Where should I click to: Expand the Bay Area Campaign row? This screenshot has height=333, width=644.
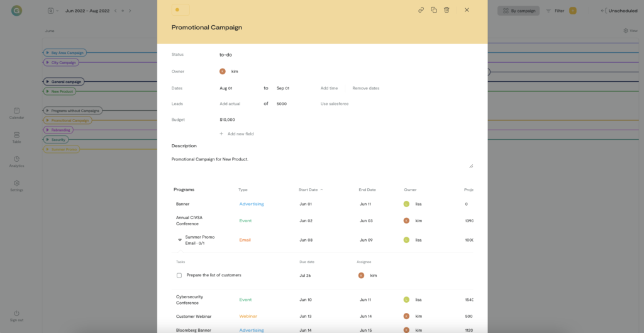[47, 53]
